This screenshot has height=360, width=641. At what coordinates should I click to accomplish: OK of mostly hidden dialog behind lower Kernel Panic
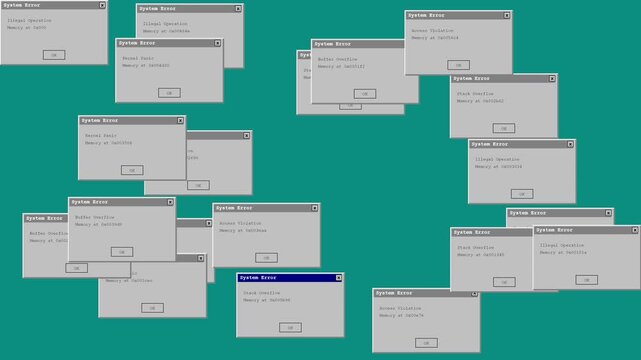pos(198,185)
